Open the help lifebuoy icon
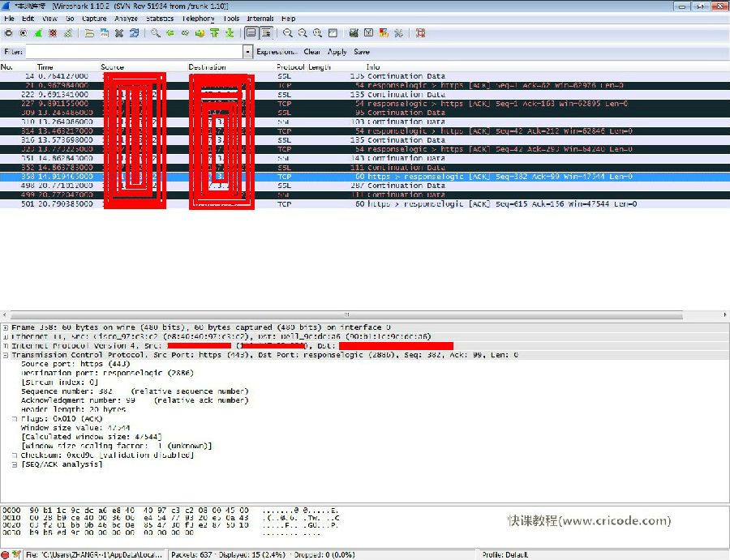Image resolution: width=730 pixels, height=560 pixels. tap(420, 33)
